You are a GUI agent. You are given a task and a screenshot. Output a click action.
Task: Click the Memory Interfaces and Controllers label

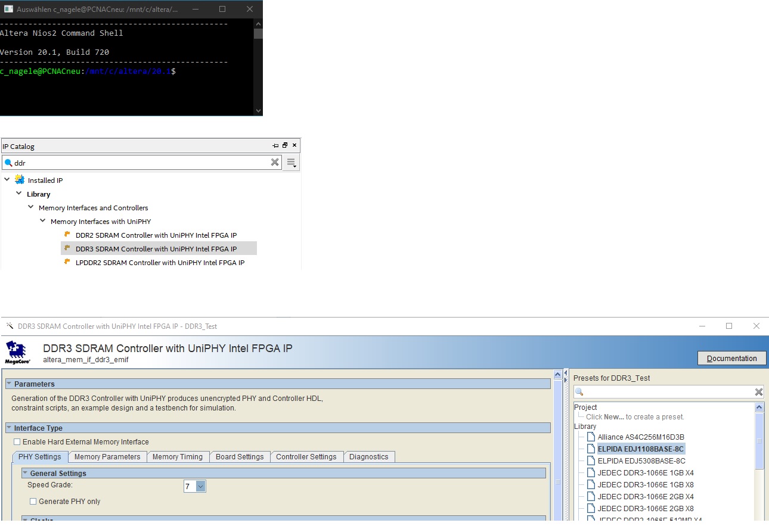94,208
